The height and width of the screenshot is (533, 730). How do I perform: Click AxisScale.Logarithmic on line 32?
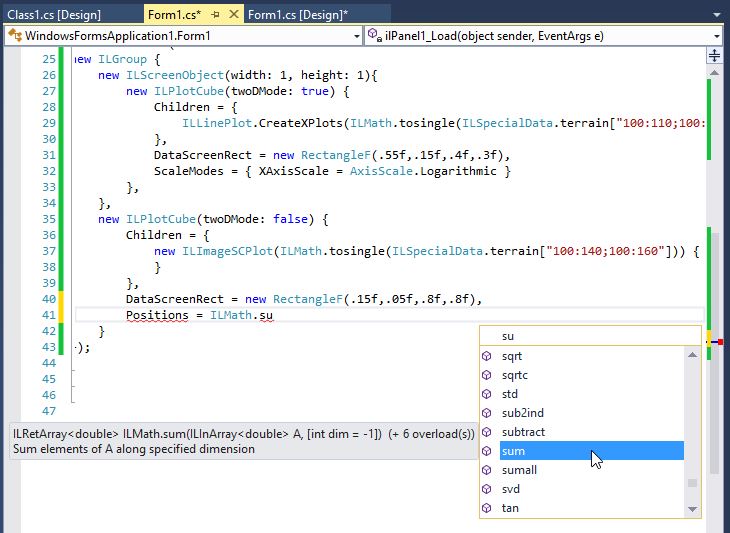click(x=423, y=171)
